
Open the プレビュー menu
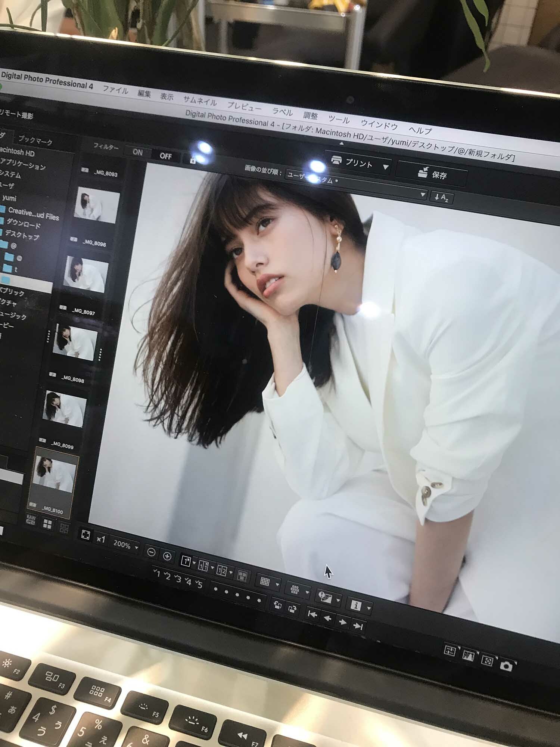(244, 106)
